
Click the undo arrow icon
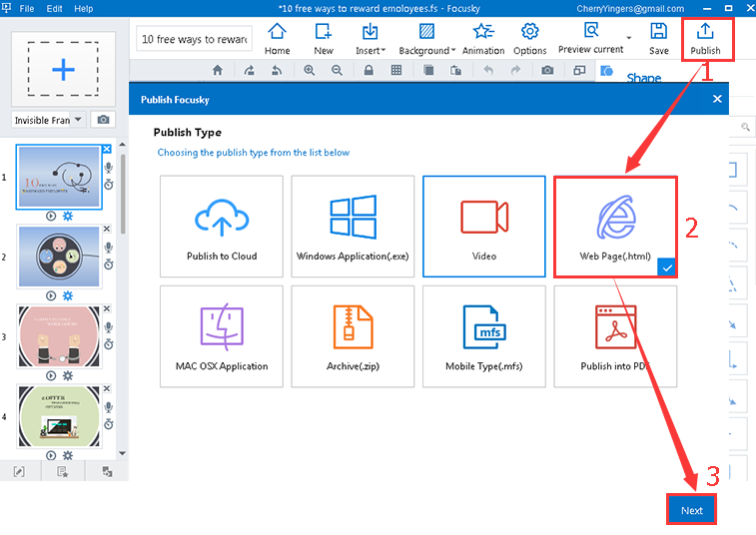coord(488,71)
